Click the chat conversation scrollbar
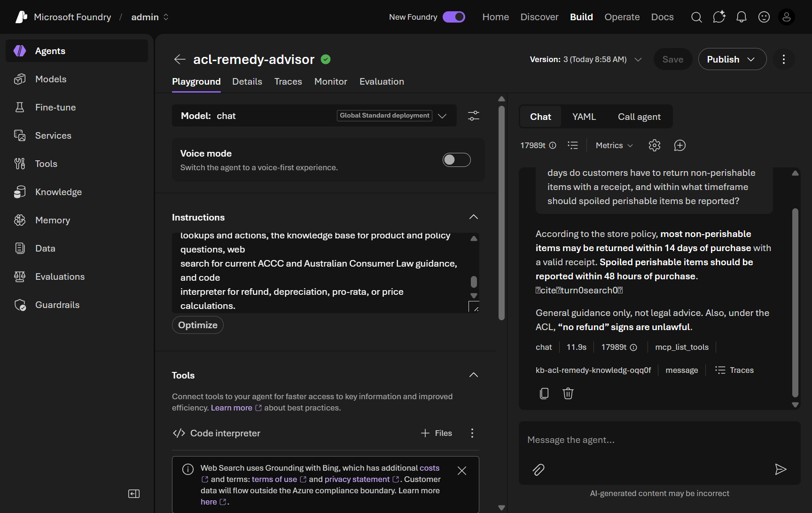Screen dimensions: 812x513 (795, 302)
